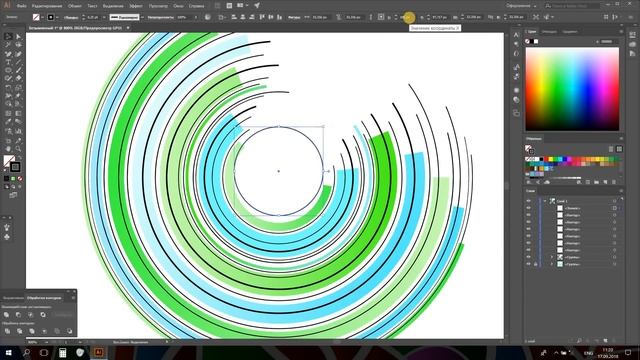Select the Rotate tool
This screenshot has width=640, height=360.
click(x=8, y=87)
